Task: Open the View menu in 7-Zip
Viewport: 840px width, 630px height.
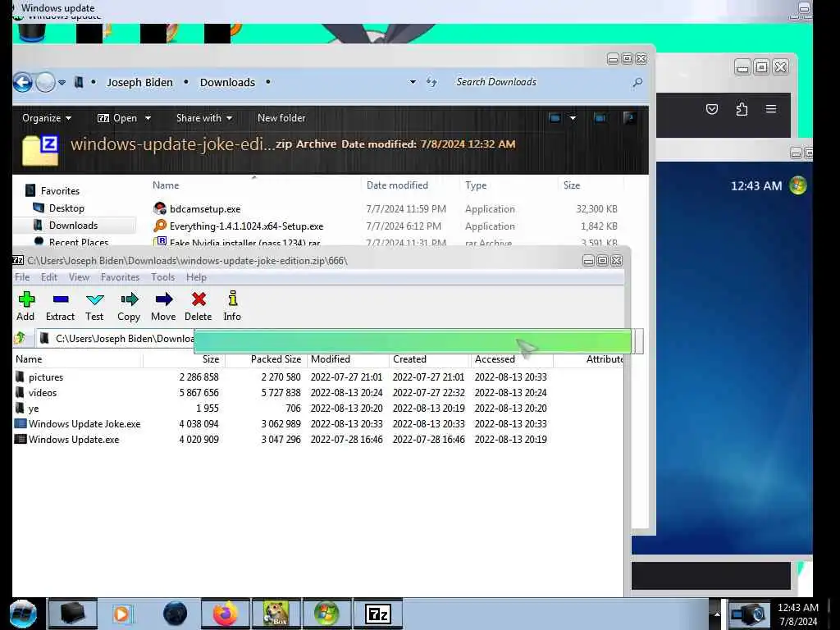Action: tap(79, 277)
